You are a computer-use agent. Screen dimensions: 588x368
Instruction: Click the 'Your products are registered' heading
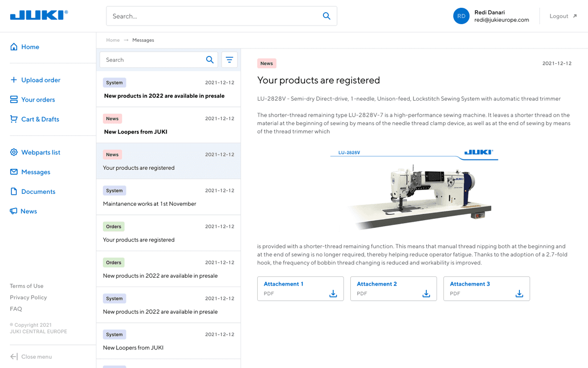coord(318,80)
